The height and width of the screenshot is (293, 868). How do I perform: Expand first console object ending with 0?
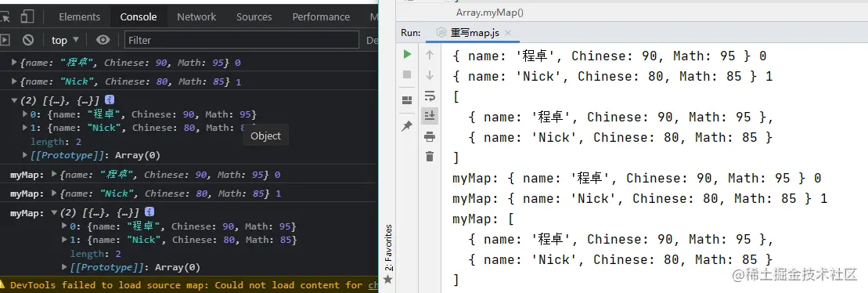14,63
